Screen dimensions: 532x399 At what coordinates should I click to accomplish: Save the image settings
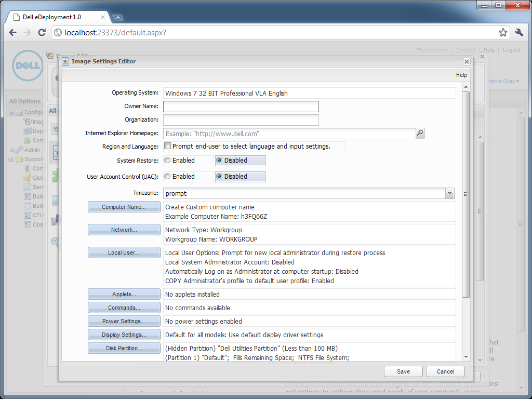pyautogui.click(x=403, y=371)
